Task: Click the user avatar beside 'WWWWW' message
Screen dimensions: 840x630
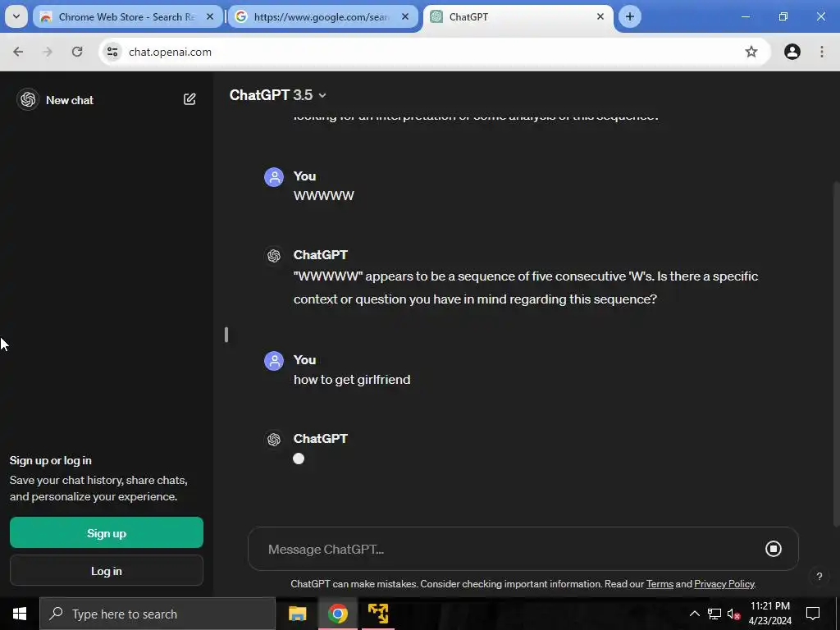Action: (274, 177)
